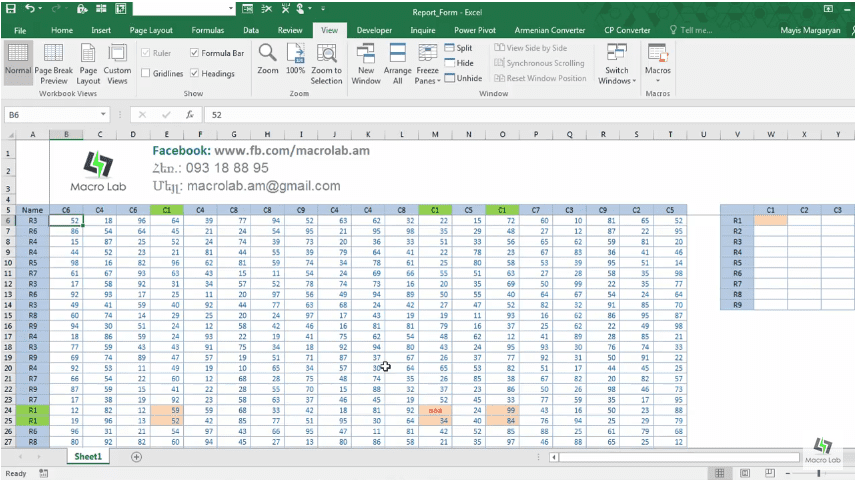This screenshot has width=855, height=480.
Task: Click View Side by Side
Action: (x=531, y=48)
